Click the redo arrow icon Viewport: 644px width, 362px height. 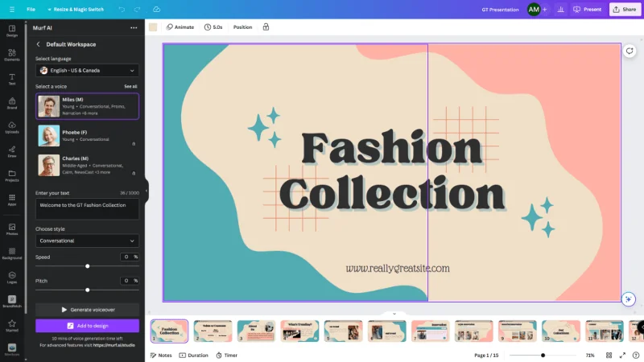(x=137, y=9)
